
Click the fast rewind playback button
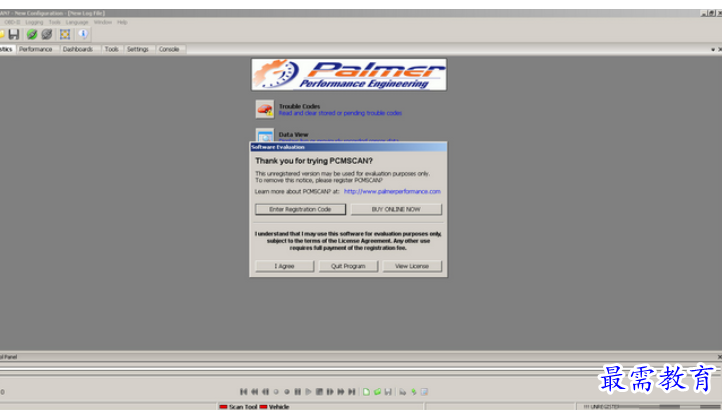255,392
